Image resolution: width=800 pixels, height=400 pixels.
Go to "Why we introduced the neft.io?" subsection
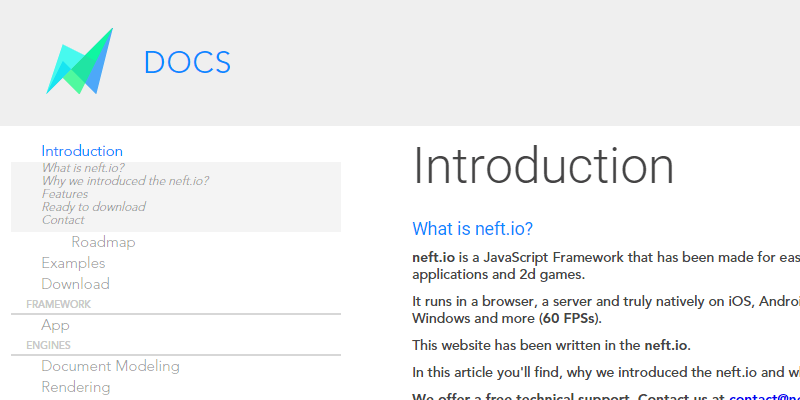tap(125, 181)
